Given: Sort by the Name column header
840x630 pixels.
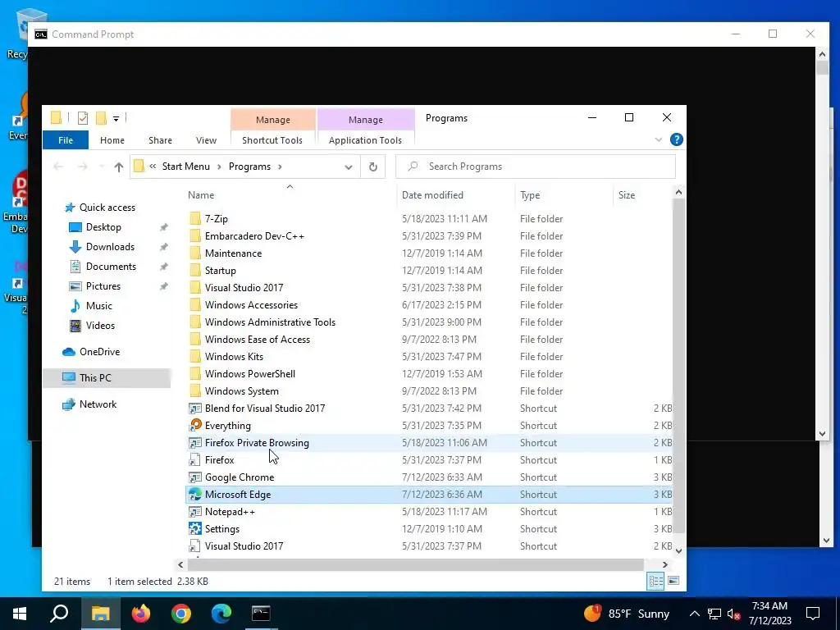Looking at the screenshot, I should (201, 195).
